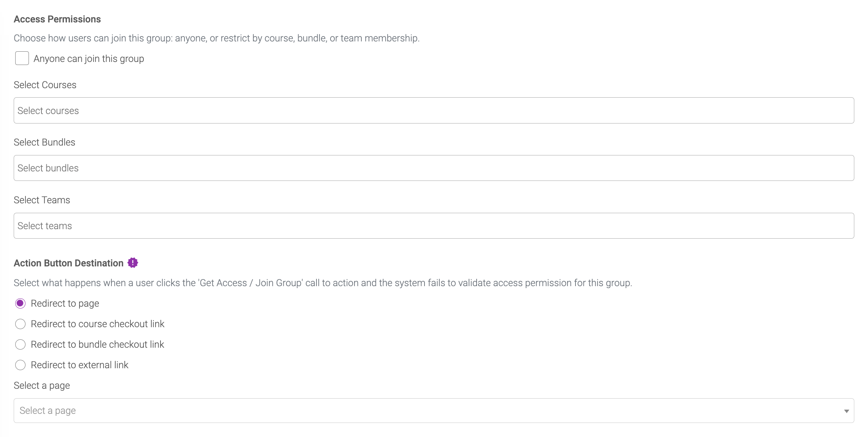Click the 'Redirect to course checkout link' label text
The image size is (868, 437).
pyautogui.click(x=97, y=324)
